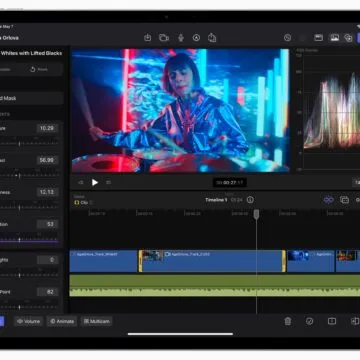Jump to next frame button right of play
This screenshot has width=360, height=360.
click(x=108, y=182)
